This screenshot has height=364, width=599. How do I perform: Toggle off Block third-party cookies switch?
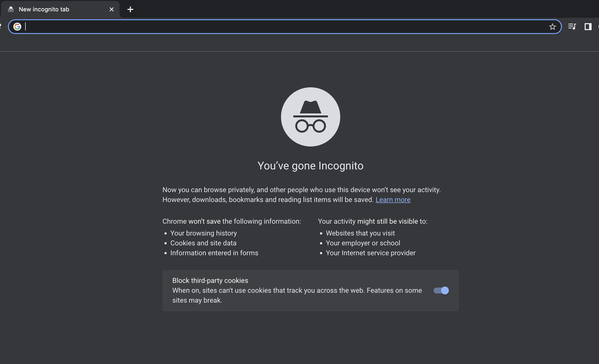(x=441, y=291)
